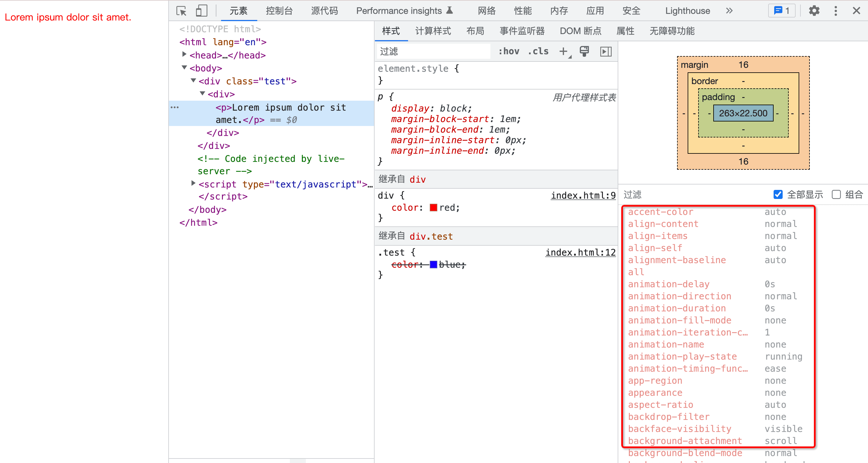
Task: Enable the 组合 checkbox
Action: (x=836, y=195)
